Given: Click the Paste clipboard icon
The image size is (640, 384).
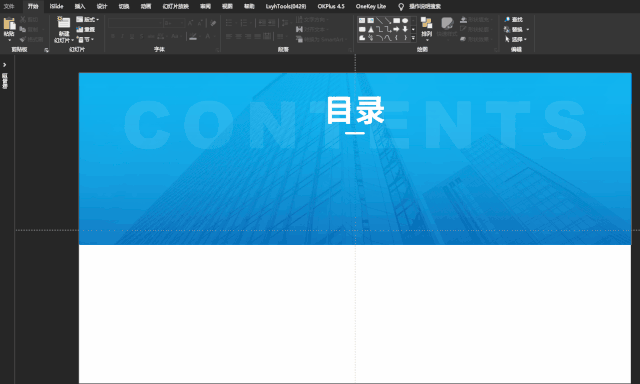Looking at the screenshot, I should 9,24.
